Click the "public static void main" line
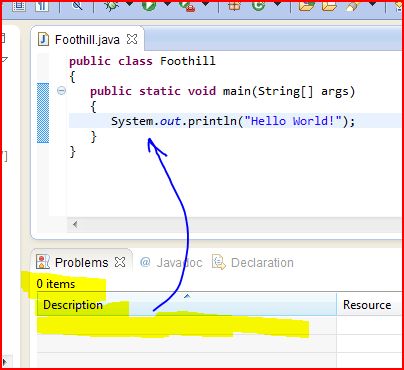404x370 pixels. click(x=222, y=91)
